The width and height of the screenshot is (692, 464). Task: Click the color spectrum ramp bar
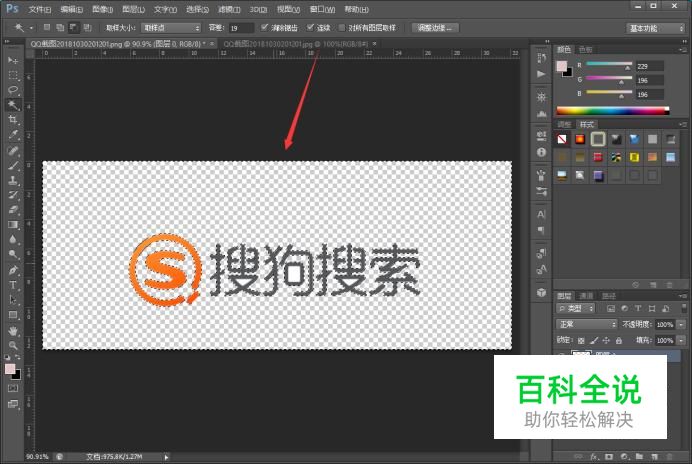pyautogui.click(x=613, y=110)
